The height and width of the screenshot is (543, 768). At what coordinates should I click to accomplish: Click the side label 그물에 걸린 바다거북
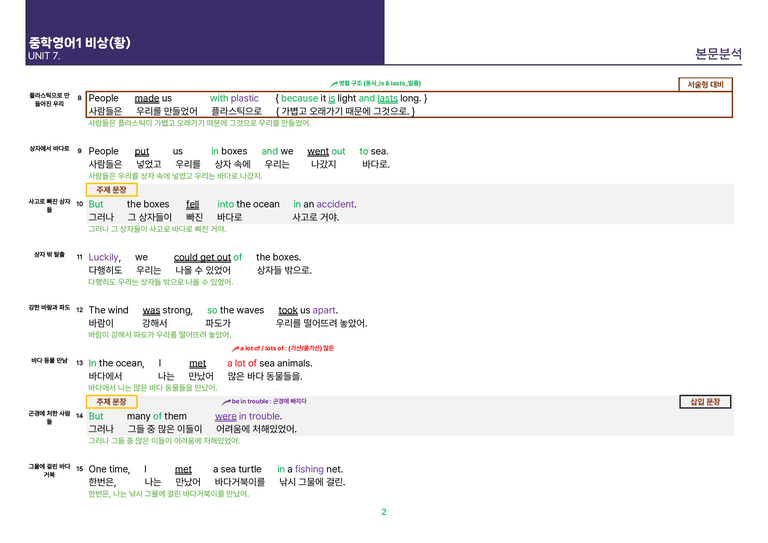click(x=49, y=470)
